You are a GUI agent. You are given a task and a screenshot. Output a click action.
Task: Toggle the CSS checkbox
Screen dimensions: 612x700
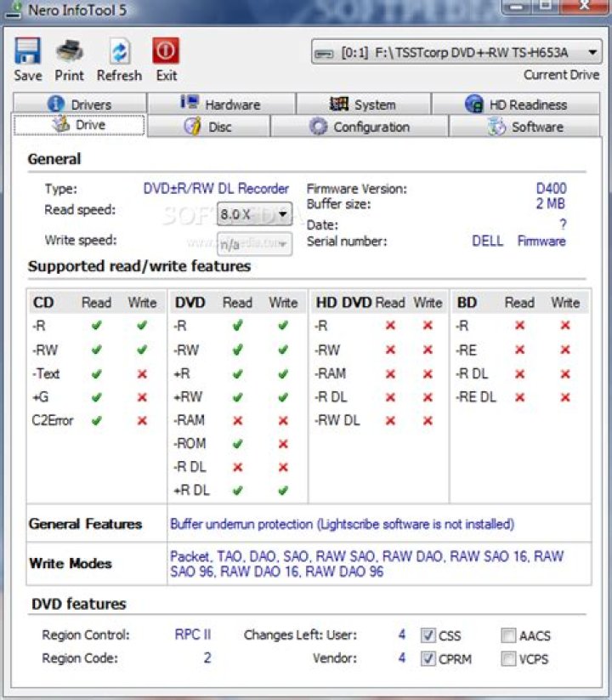(428, 635)
